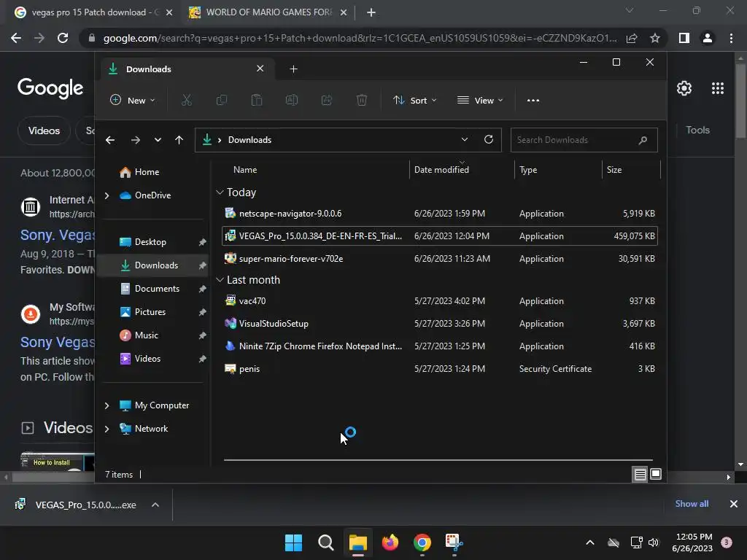
Task: Open the Chrome profile icon
Action: click(x=708, y=38)
